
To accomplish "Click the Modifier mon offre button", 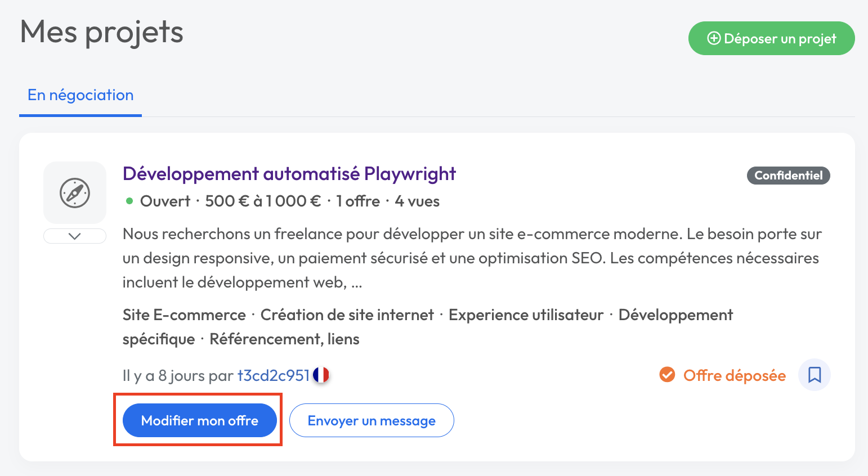I will pos(199,420).
